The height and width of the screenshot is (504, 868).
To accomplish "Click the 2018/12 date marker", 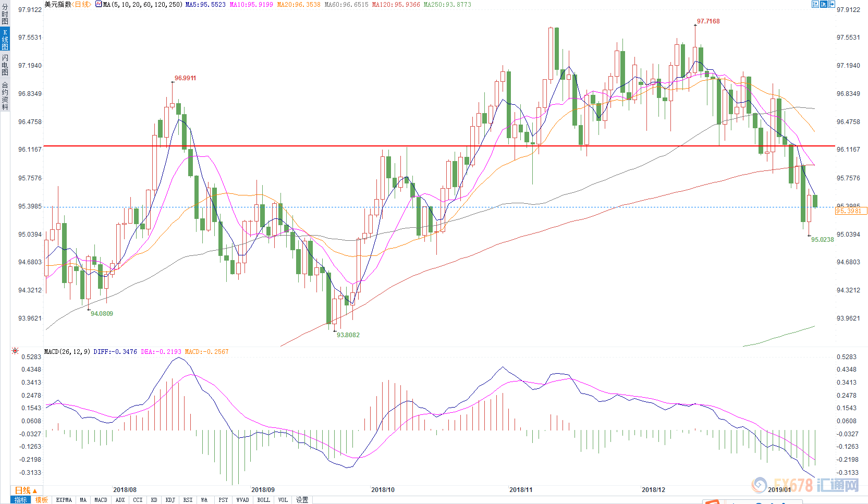I will coord(653,490).
